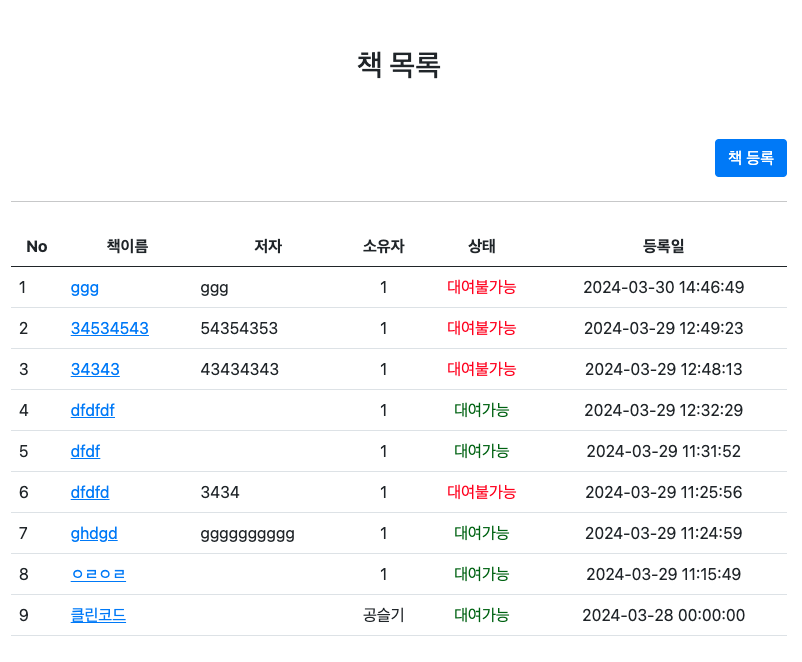Click the 소유자 column header
The height and width of the screenshot is (662, 802).
384,246
